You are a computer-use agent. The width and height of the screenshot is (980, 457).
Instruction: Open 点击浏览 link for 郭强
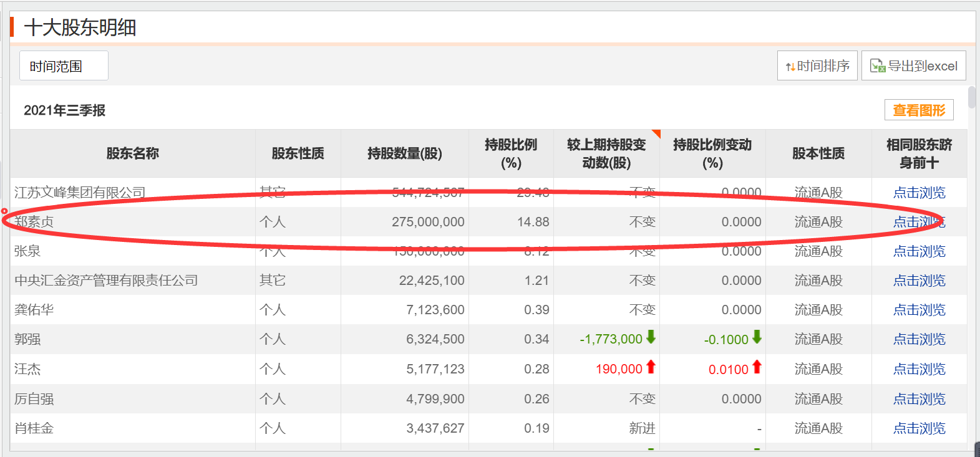coord(919,339)
